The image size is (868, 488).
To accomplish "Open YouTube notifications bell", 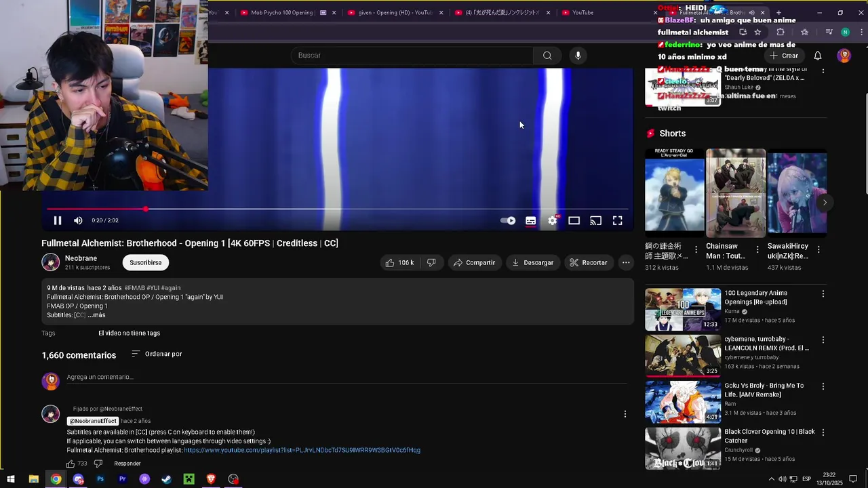I will tap(818, 56).
